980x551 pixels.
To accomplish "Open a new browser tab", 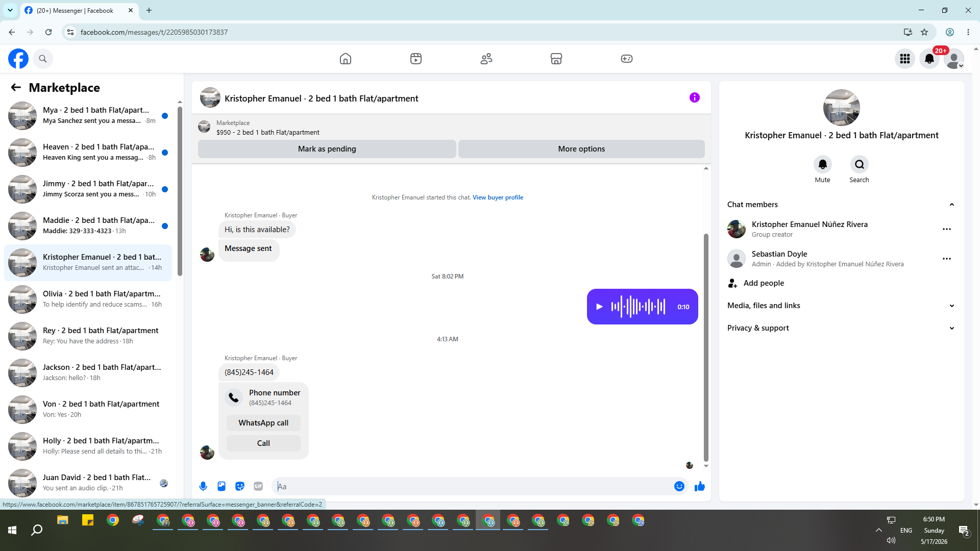I will (149, 10).
